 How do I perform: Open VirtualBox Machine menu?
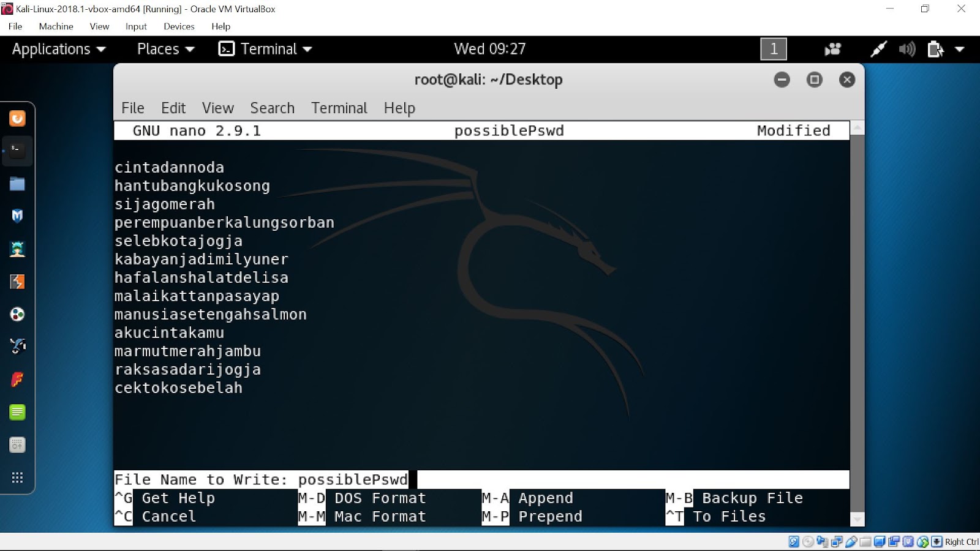point(56,26)
